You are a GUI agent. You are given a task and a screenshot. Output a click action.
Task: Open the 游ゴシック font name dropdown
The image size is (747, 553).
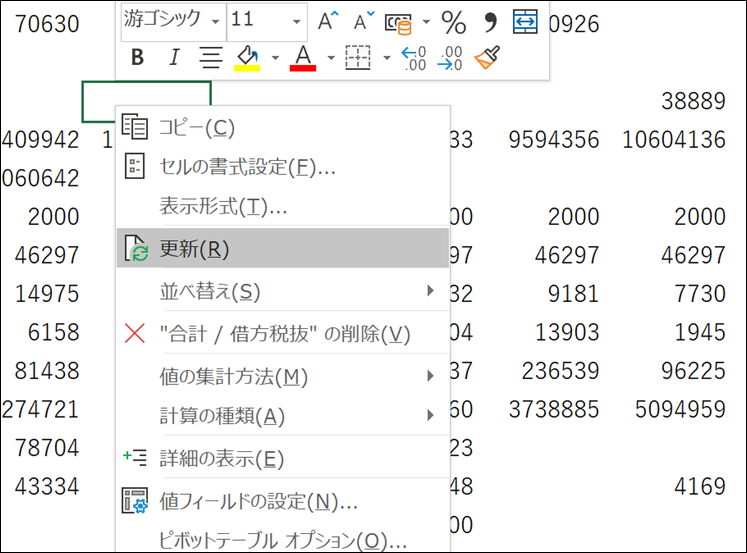click(215, 22)
